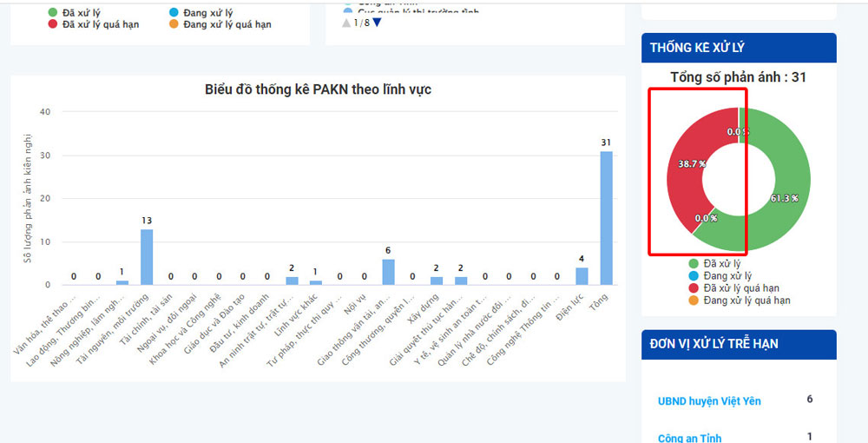
Task: Click page indicator '1/8' in legend navigation
Action: (361, 23)
